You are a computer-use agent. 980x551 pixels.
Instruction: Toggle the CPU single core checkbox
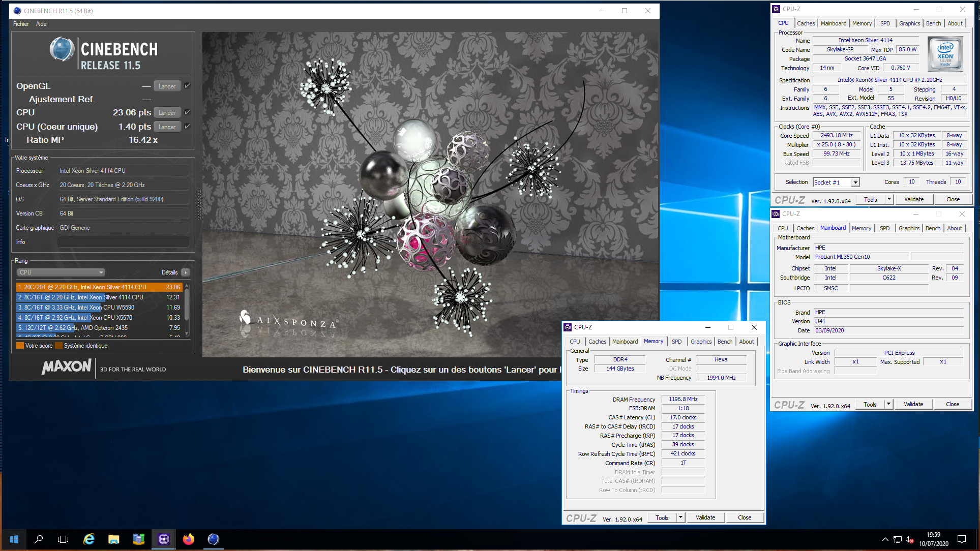coord(187,127)
